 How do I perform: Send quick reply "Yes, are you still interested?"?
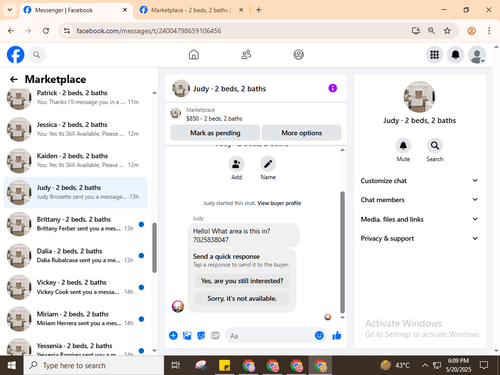[242, 281]
